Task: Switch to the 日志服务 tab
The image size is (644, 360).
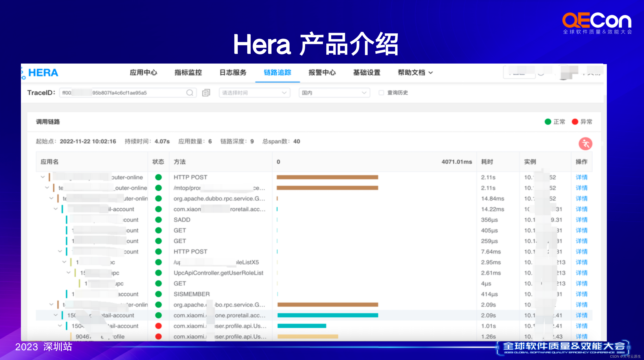Action: [233, 73]
